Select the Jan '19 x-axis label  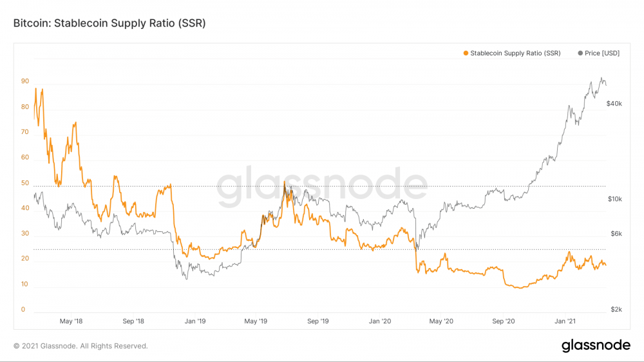coord(194,321)
